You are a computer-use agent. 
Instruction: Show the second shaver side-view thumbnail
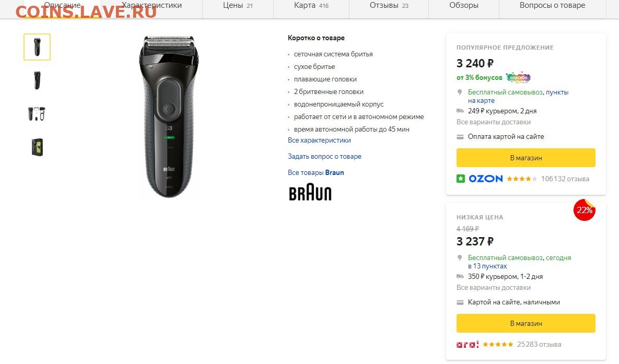tap(37, 80)
